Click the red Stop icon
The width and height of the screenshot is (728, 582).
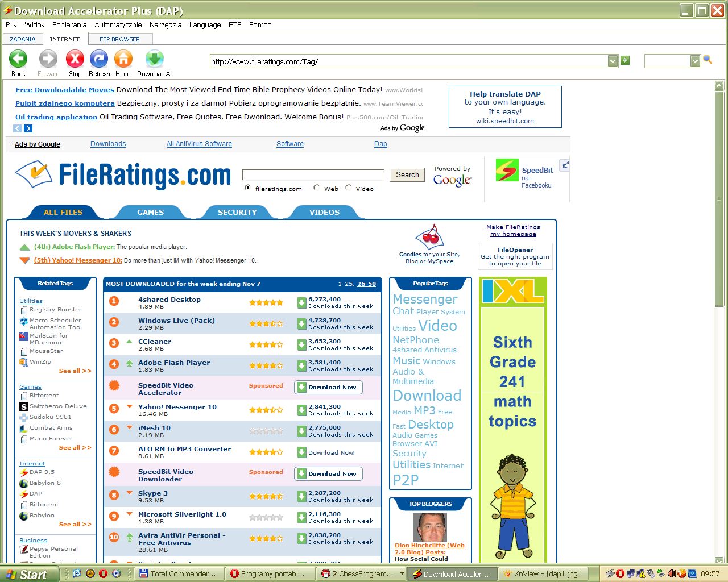[75, 59]
